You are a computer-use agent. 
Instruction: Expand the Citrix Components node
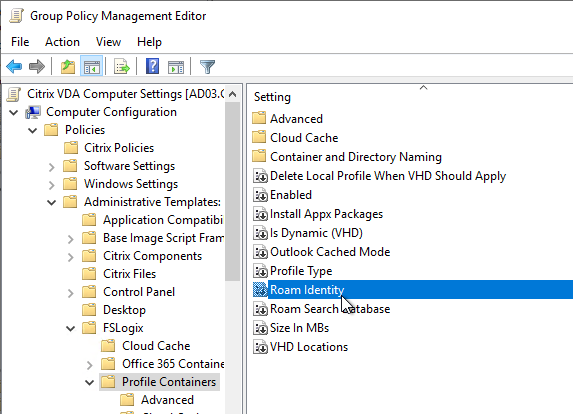71,257
